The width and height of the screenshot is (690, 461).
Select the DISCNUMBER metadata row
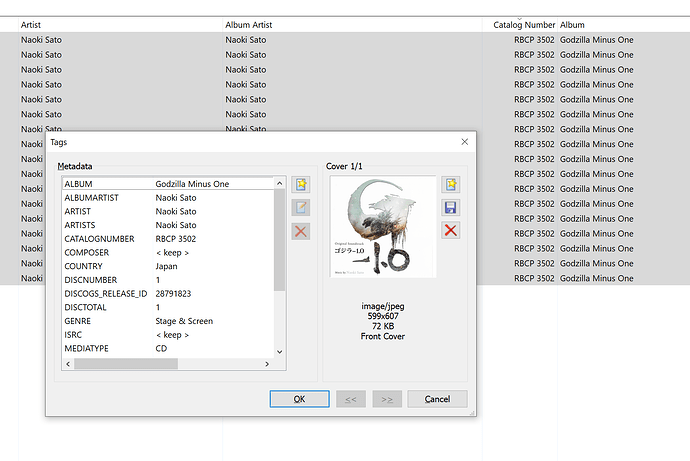coord(169,280)
